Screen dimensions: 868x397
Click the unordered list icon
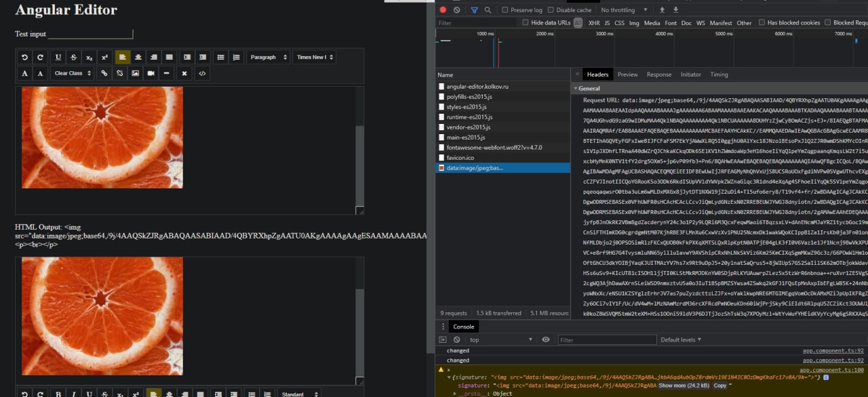(x=220, y=58)
